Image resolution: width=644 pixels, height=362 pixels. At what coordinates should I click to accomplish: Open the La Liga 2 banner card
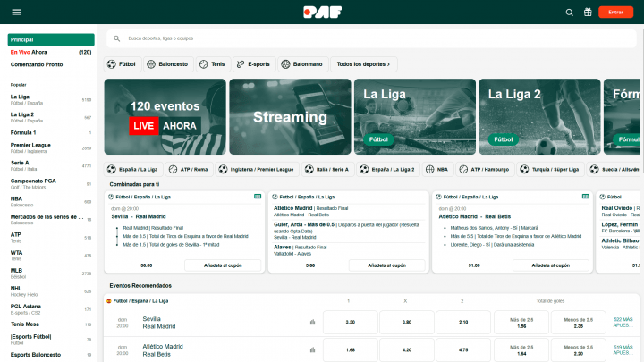539,116
